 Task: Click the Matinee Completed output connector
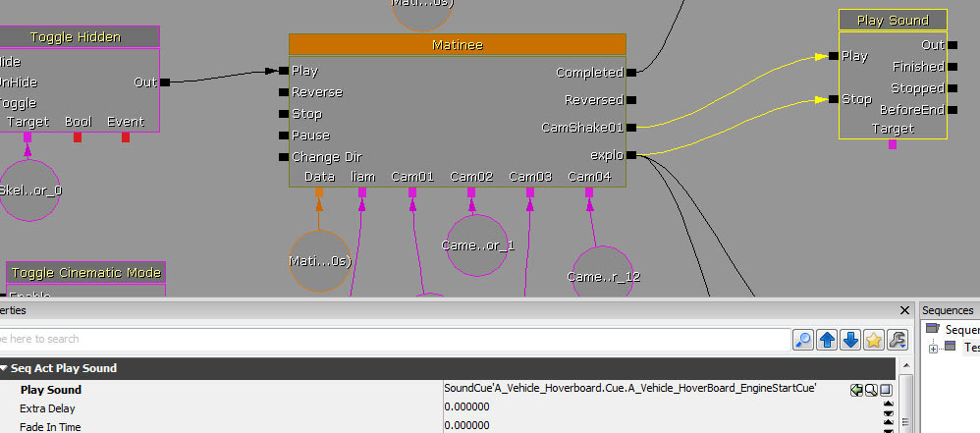click(x=631, y=72)
